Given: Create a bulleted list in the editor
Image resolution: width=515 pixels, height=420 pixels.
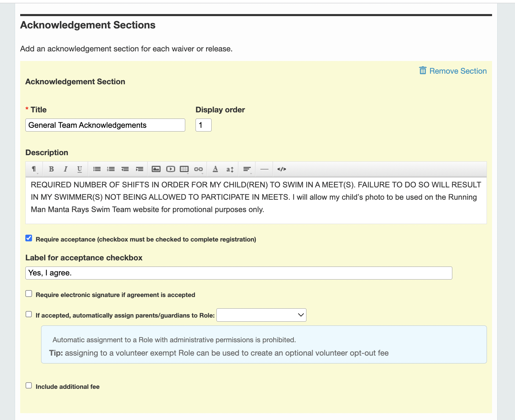Looking at the screenshot, I should [x=97, y=169].
